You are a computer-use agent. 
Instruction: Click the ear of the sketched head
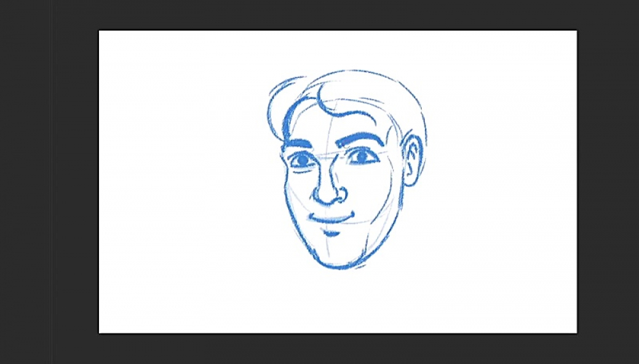[411, 161]
